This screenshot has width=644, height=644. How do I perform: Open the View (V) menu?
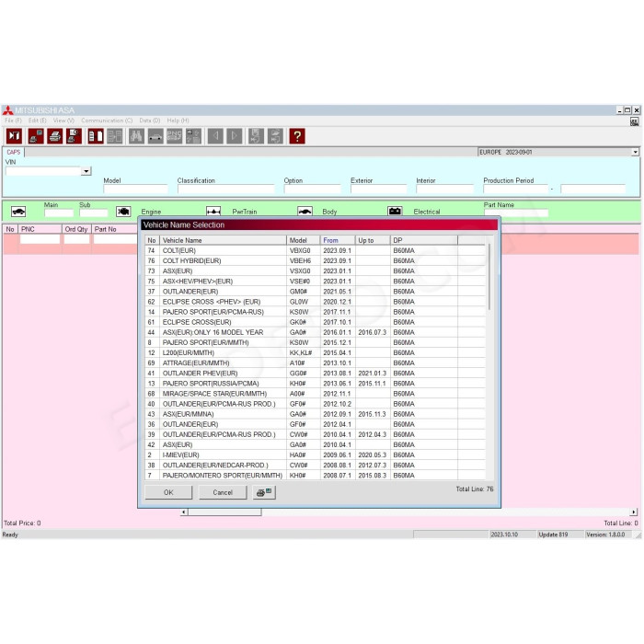click(63, 121)
